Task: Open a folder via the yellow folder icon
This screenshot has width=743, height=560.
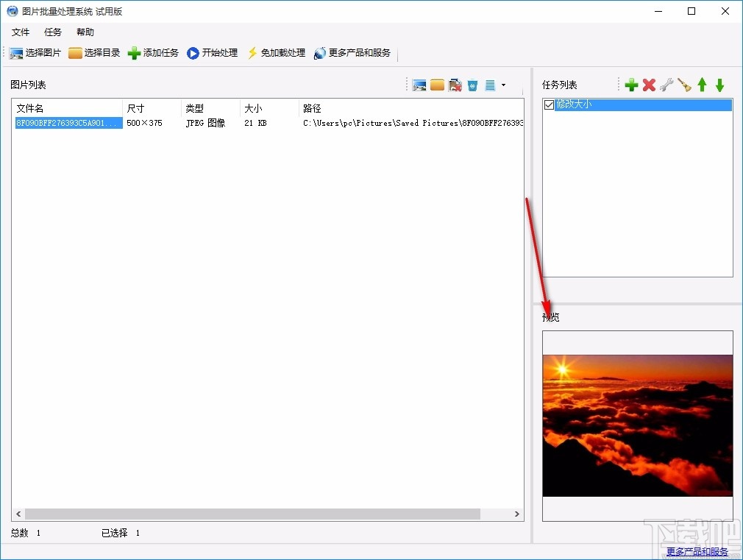Action: click(437, 85)
